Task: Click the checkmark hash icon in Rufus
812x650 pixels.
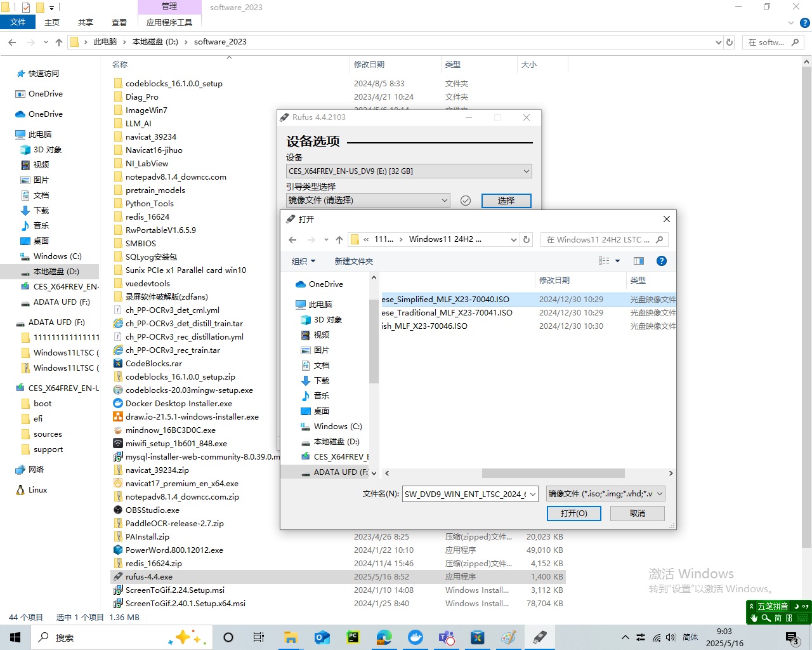Action: pyautogui.click(x=466, y=201)
